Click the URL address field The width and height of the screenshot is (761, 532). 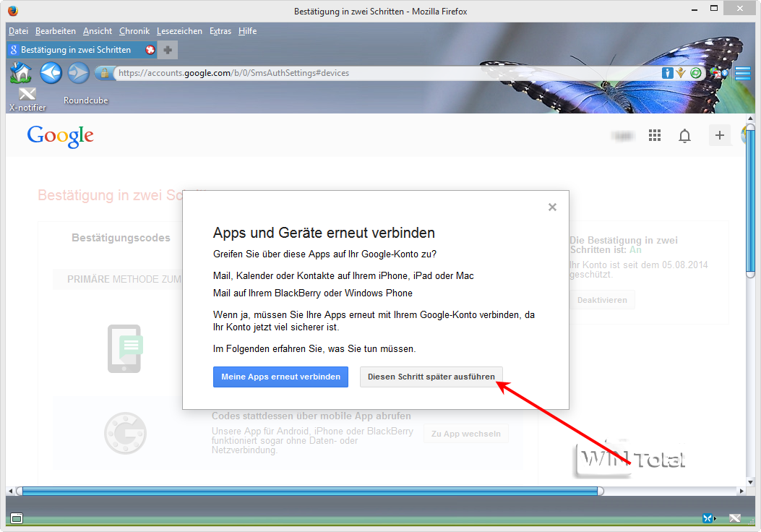388,73
